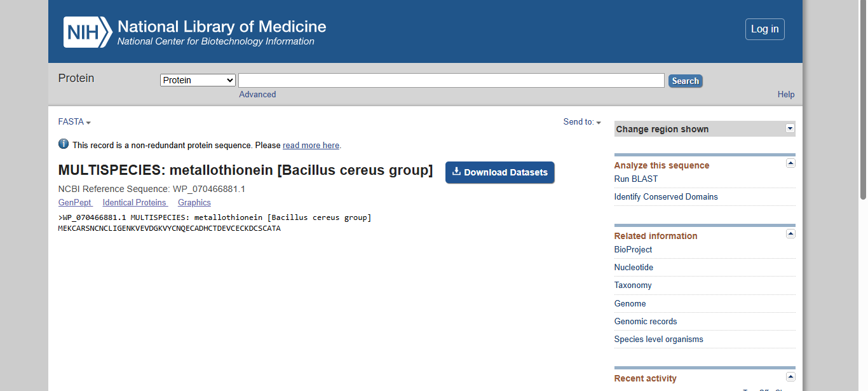Click the search text field

point(451,80)
